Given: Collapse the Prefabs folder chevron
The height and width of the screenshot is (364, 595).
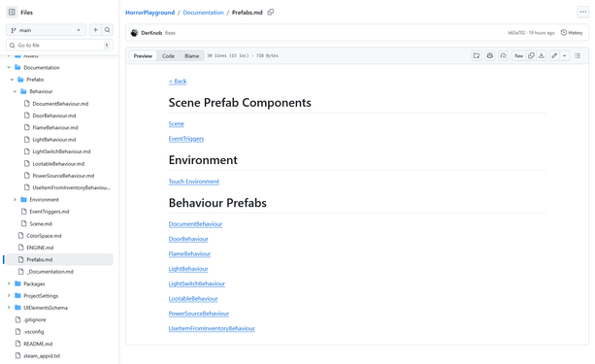Looking at the screenshot, I should (x=13, y=80).
